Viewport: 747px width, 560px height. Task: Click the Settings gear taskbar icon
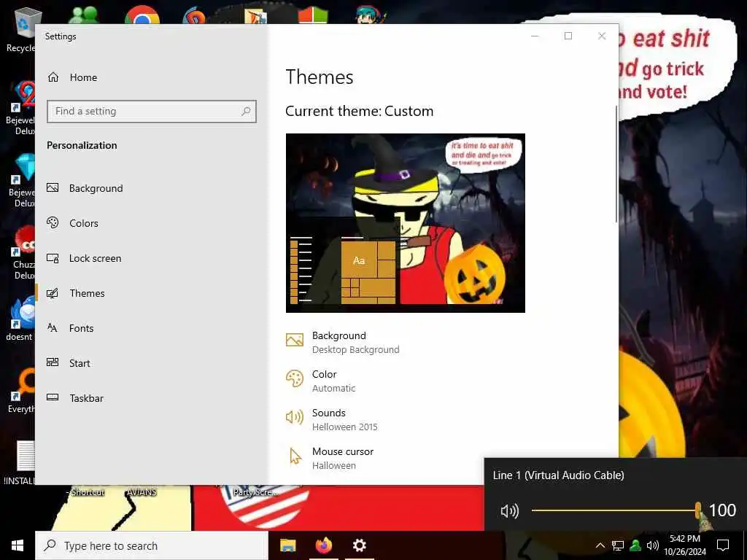tap(359, 545)
